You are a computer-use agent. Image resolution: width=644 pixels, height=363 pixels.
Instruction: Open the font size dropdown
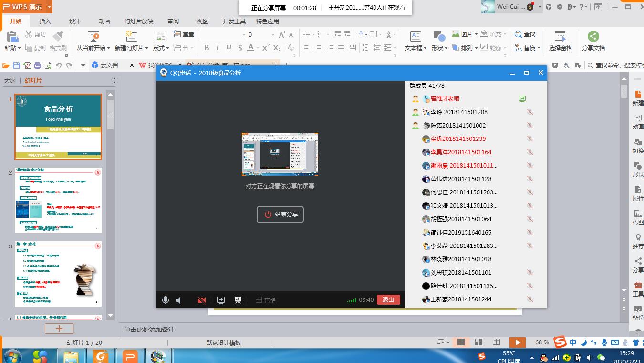[x=273, y=35]
